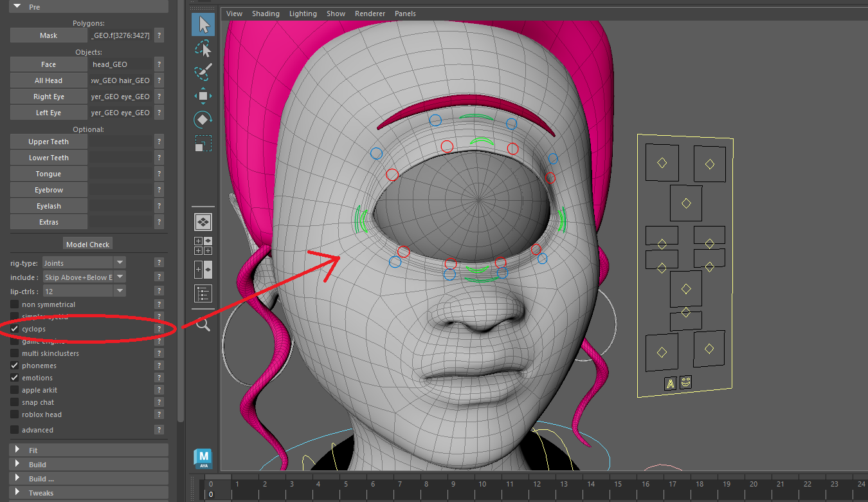The image size is (868, 502).
Task: Open help for the cyclops option
Action: (x=159, y=329)
